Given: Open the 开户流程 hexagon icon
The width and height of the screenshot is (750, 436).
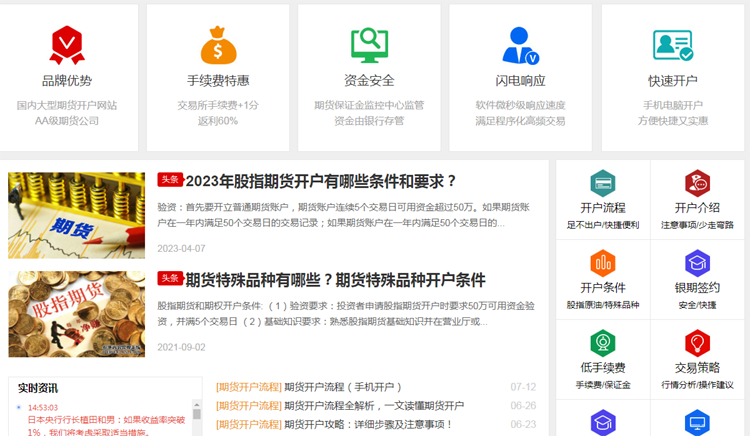Looking at the screenshot, I should [602, 183].
